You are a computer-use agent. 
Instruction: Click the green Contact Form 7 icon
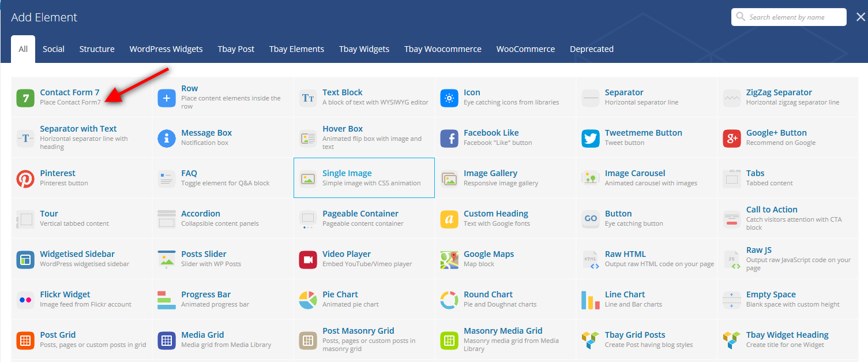25,98
